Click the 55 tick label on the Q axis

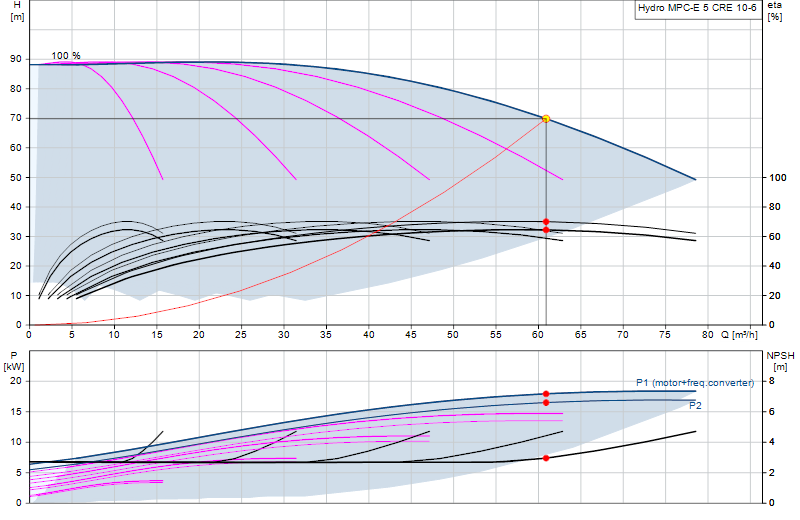click(495, 335)
